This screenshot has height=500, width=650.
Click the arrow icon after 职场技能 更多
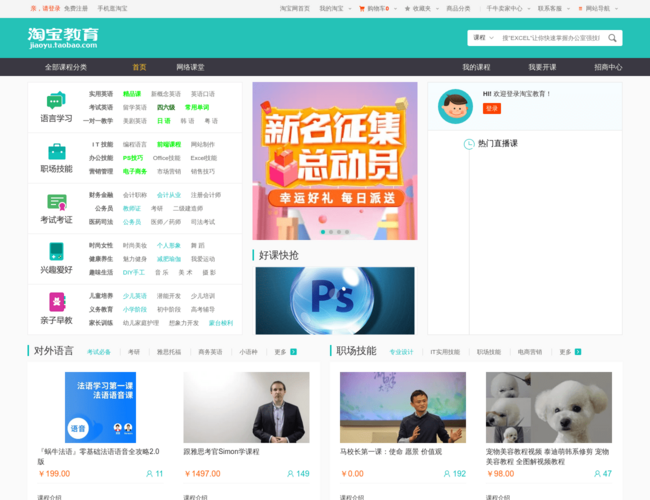point(578,352)
